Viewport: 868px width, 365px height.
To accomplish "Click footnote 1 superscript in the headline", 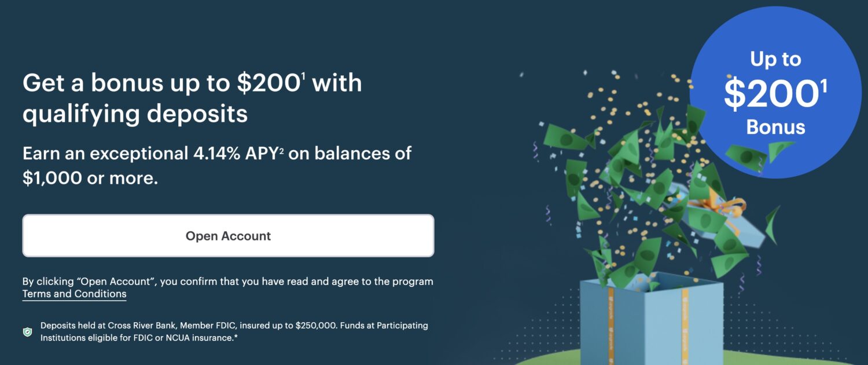I will pos(303,76).
